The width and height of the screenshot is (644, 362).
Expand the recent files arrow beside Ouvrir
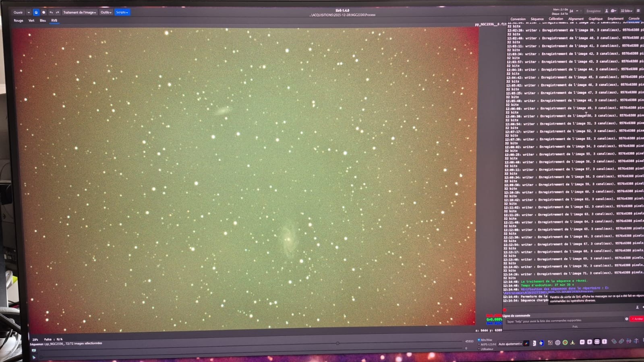[29, 12]
